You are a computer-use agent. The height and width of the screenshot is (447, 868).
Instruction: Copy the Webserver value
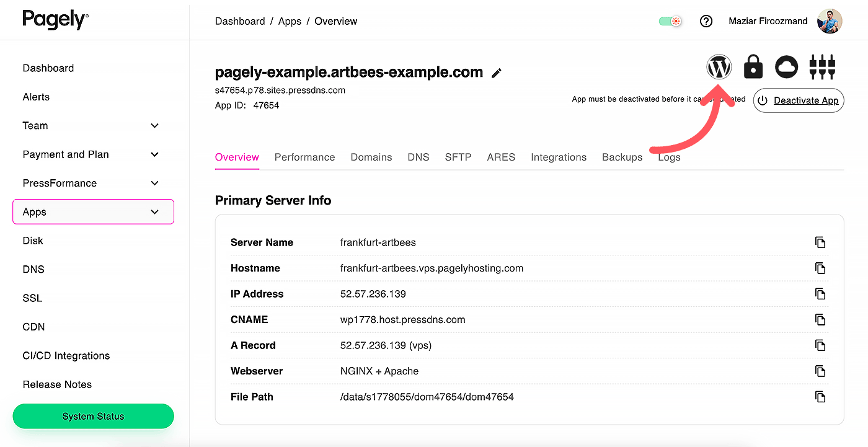tap(820, 371)
